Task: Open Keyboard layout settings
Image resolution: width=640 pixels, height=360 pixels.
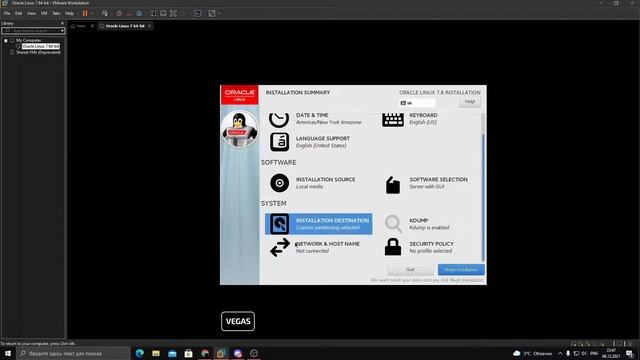Action: [412, 118]
